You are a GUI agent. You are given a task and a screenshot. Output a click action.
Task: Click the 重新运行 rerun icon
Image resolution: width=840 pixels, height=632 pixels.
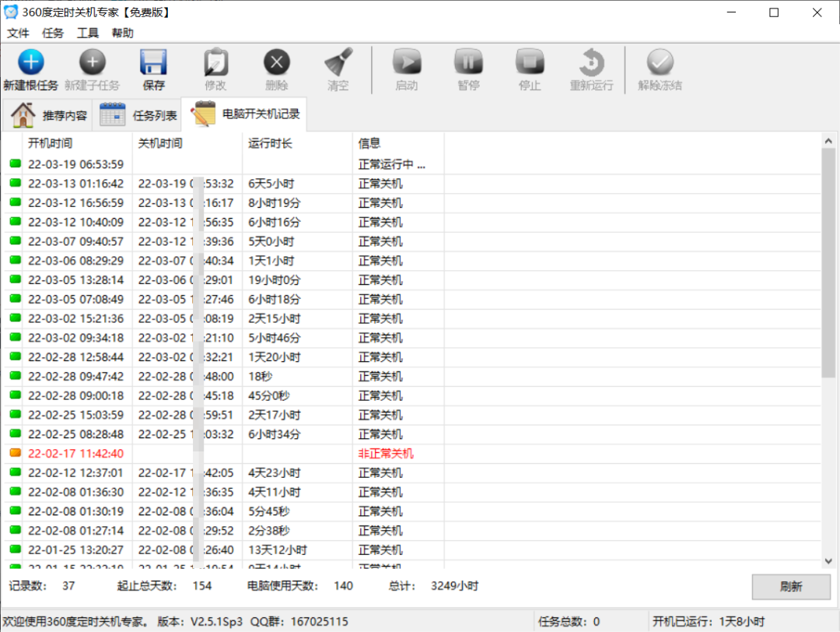pyautogui.click(x=591, y=62)
